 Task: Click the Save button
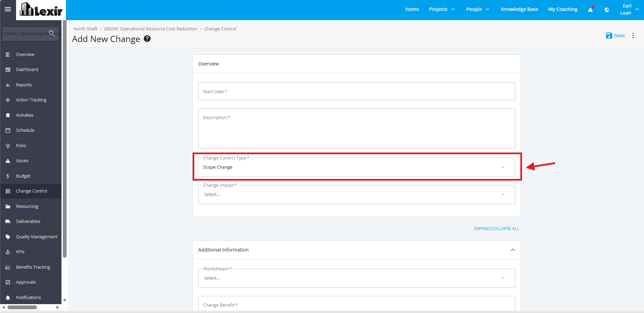615,35
